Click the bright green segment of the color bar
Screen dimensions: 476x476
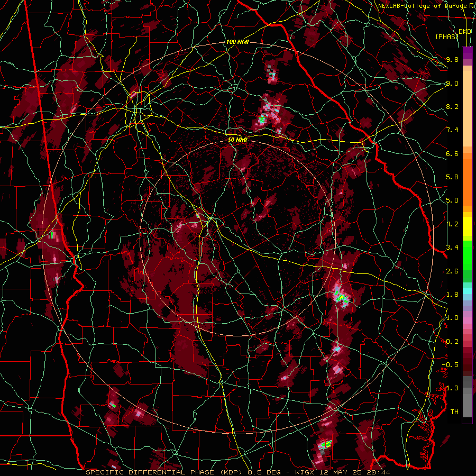(467, 255)
